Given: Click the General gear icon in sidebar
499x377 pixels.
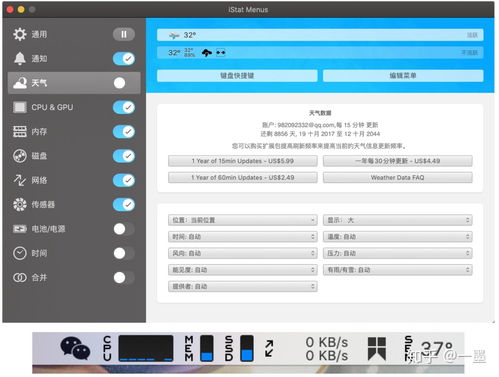Looking at the screenshot, I should pyautogui.click(x=20, y=34).
